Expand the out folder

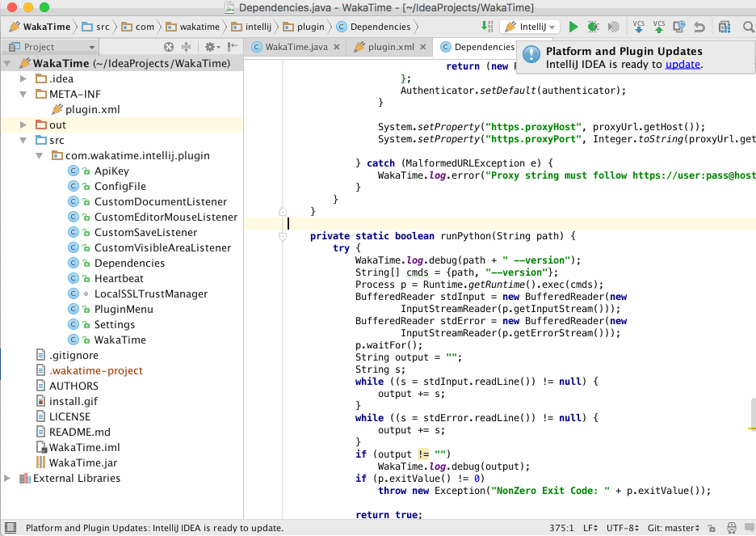[23, 125]
